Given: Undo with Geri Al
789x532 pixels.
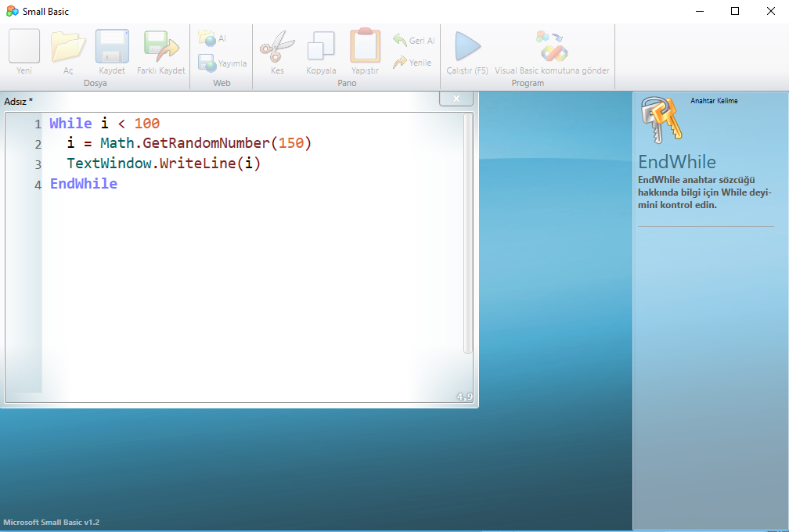Looking at the screenshot, I should [413, 40].
